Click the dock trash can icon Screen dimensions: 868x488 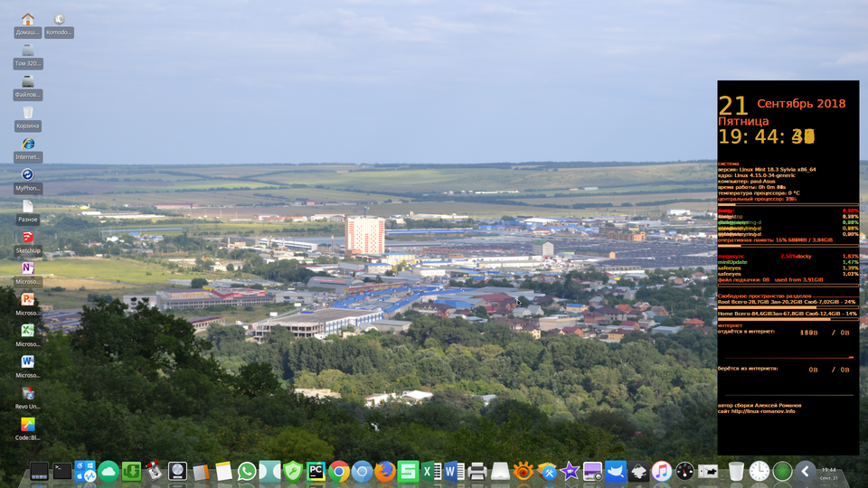736,471
